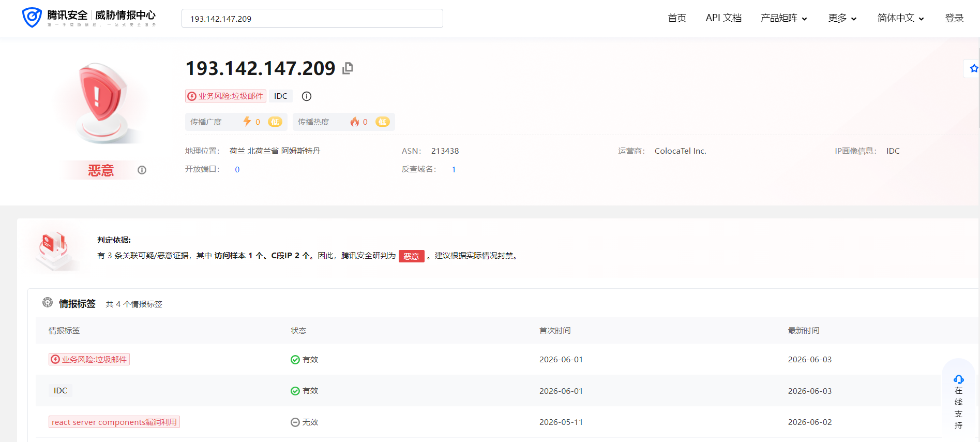
Task: Click the 状态 column header
Action: coord(299,331)
